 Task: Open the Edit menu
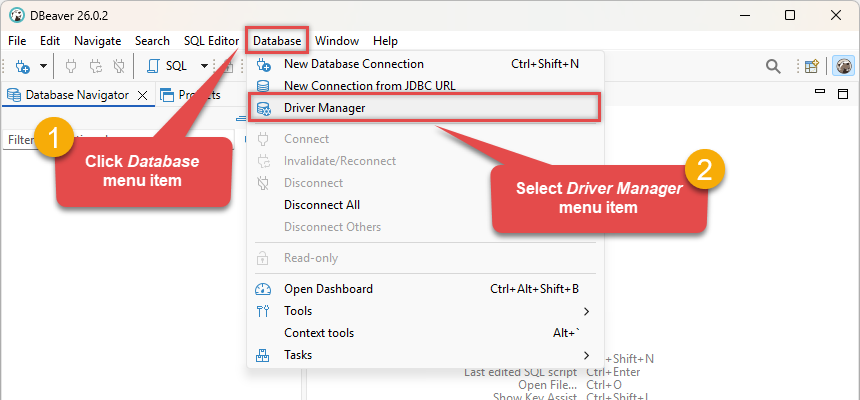(50, 41)
